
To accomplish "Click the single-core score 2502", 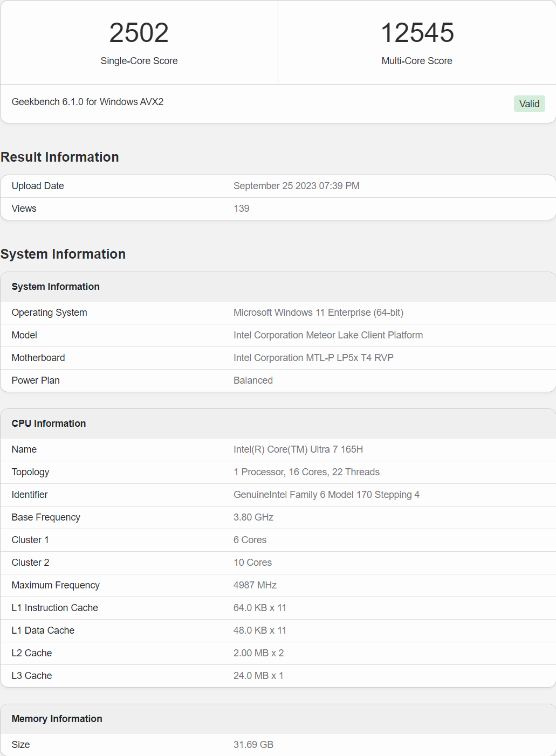I will tap(139, 33).
